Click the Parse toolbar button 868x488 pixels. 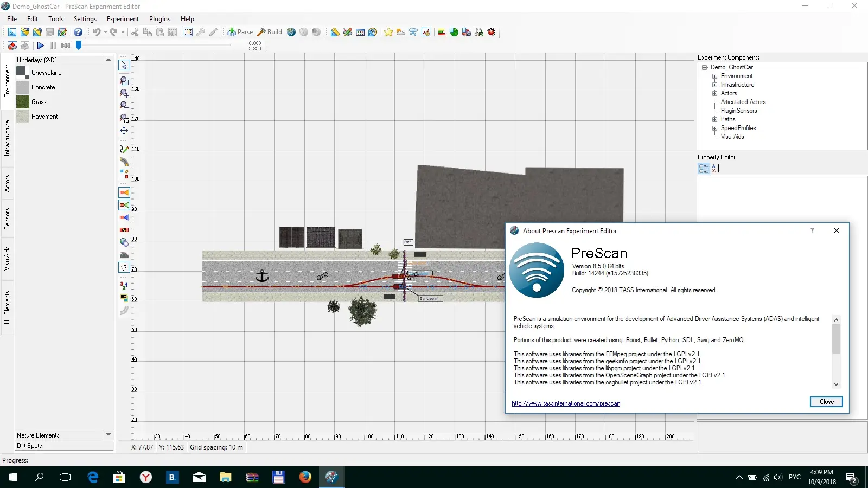(x=240, y=32)
